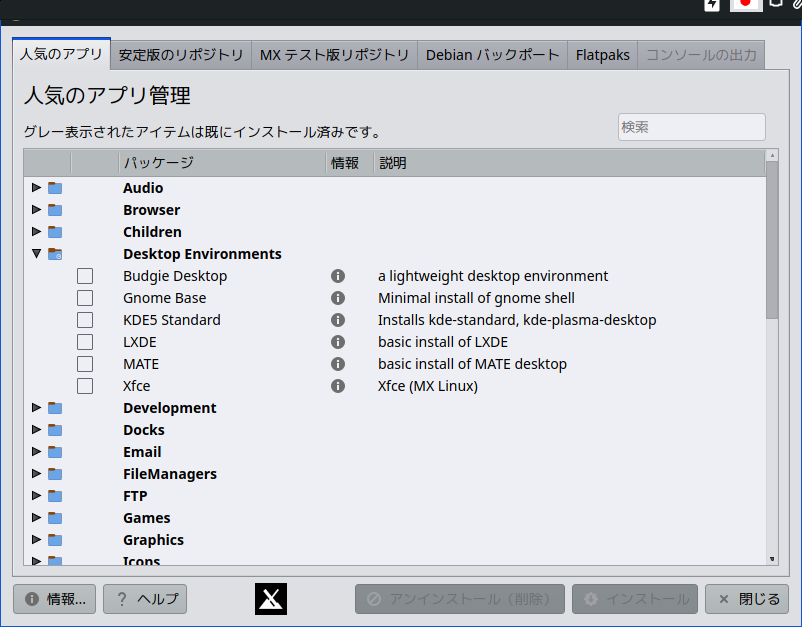The image size is (802, 627).
Task: Click the 閉じる button
Action: pos(747,599)
